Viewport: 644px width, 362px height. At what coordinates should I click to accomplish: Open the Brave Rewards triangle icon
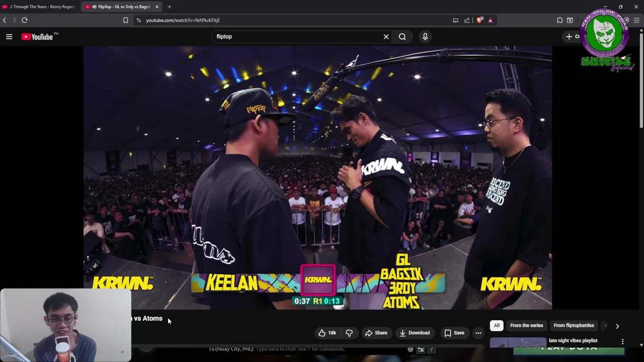coord(491,20)
